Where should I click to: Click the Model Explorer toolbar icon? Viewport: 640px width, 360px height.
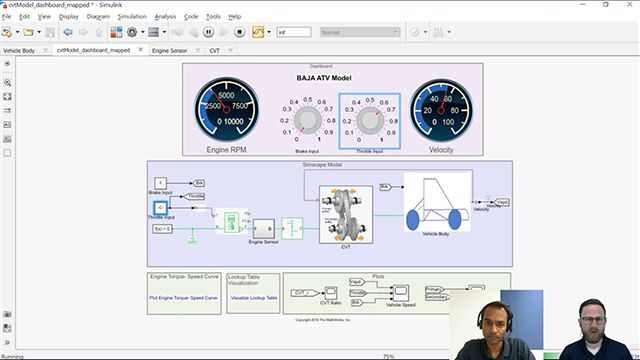pos(154,32)
